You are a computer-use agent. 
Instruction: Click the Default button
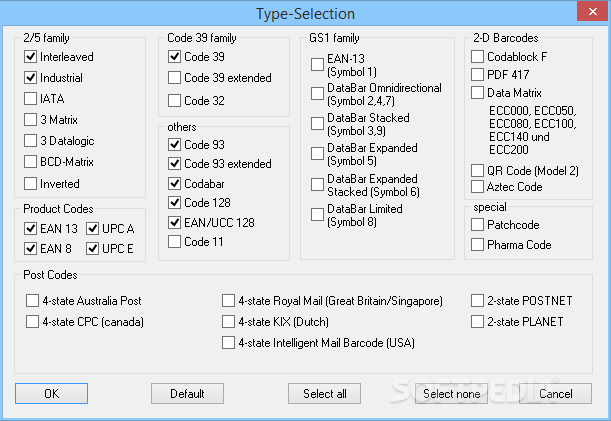(187, 393)
